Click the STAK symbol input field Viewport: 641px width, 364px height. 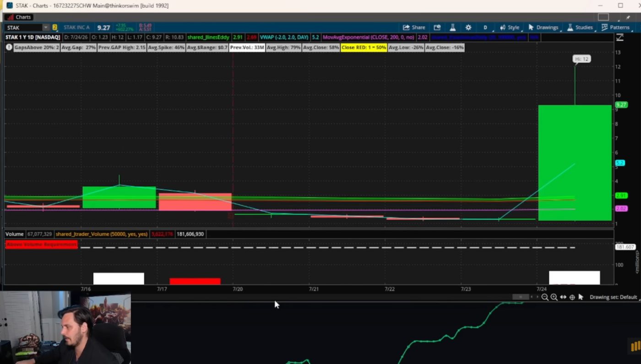pos(23,27)
